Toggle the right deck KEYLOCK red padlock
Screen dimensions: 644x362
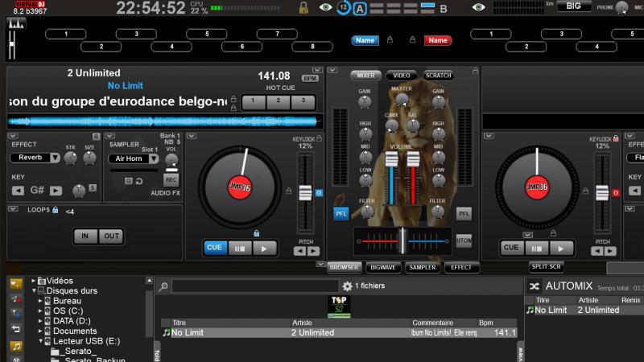(616, 138)
